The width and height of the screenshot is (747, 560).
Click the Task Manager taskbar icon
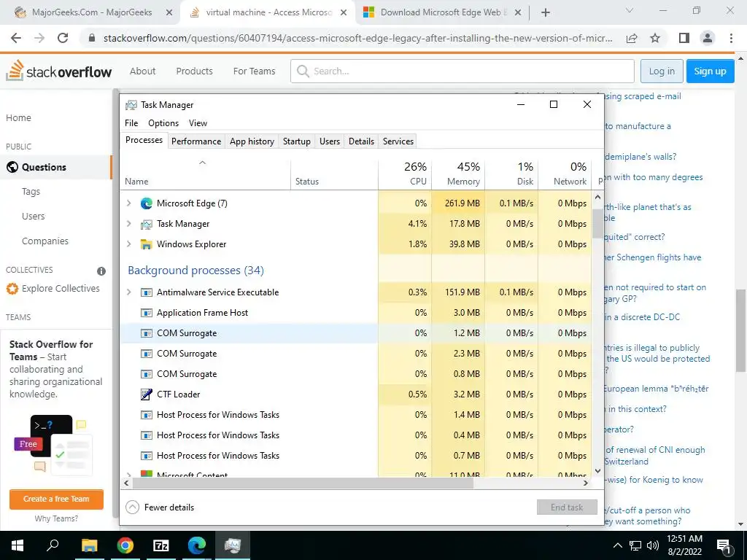point(233,545)
